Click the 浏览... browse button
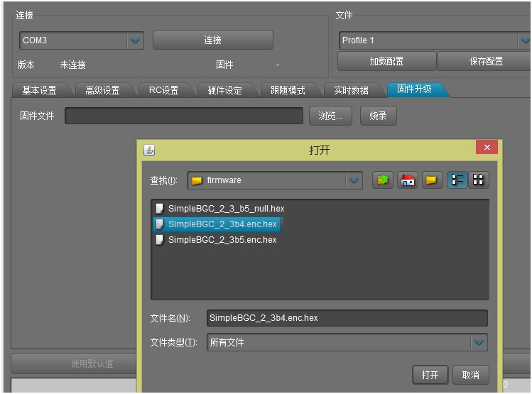The image size is (532, 394). pyautogui.click(x=330, y=116)
